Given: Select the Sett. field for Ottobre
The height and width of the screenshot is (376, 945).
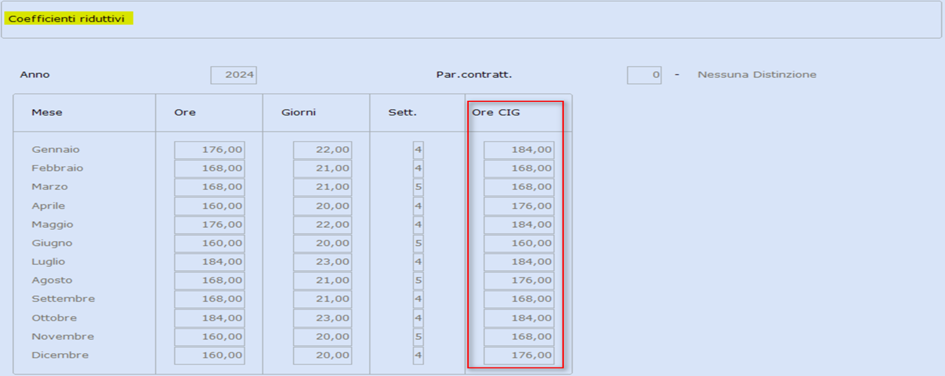Looking at the screenshot, I should 418,318.
